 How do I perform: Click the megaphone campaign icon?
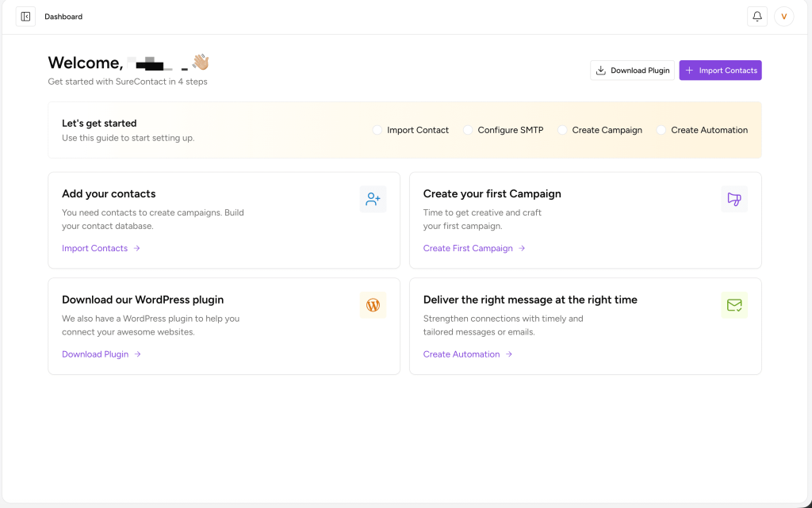[734, 200]
